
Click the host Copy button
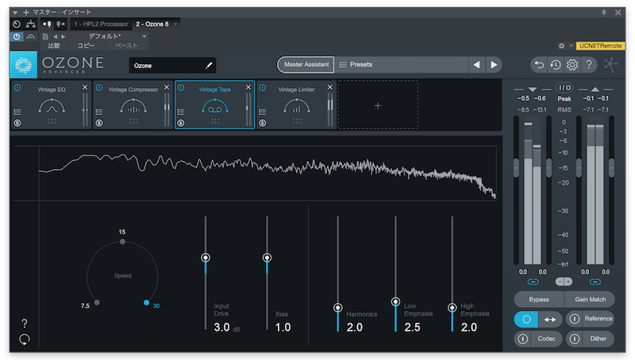(86, 46)
